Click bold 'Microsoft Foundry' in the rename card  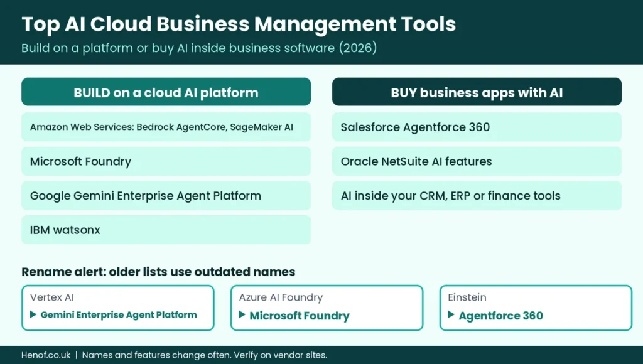point(300,316)
